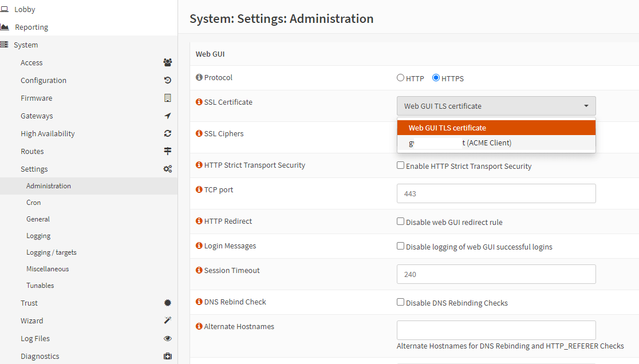Click info icon next to SSL Ciphers
The image size is (639, 364).
[x=199, y=134]
